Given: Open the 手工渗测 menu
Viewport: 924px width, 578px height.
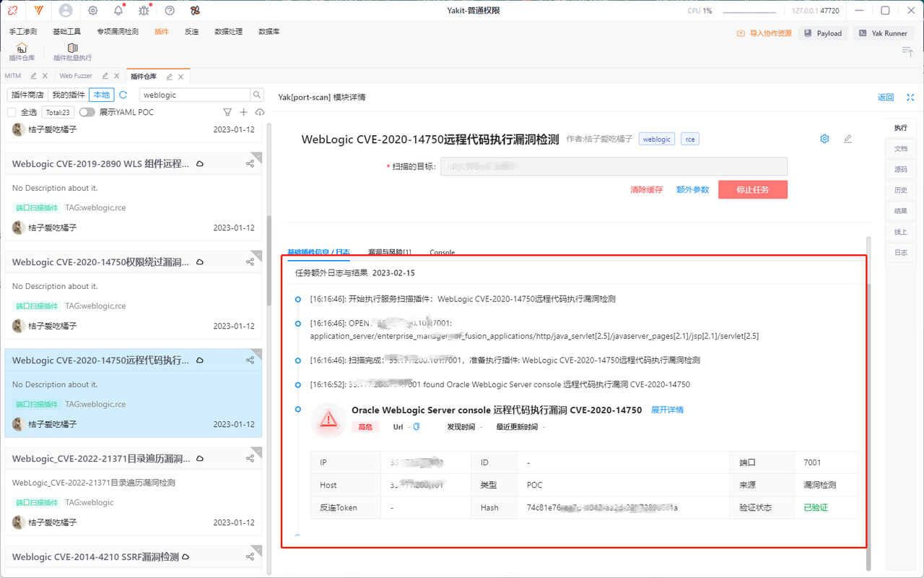Looking at the screenshot, I should point(23,32).
